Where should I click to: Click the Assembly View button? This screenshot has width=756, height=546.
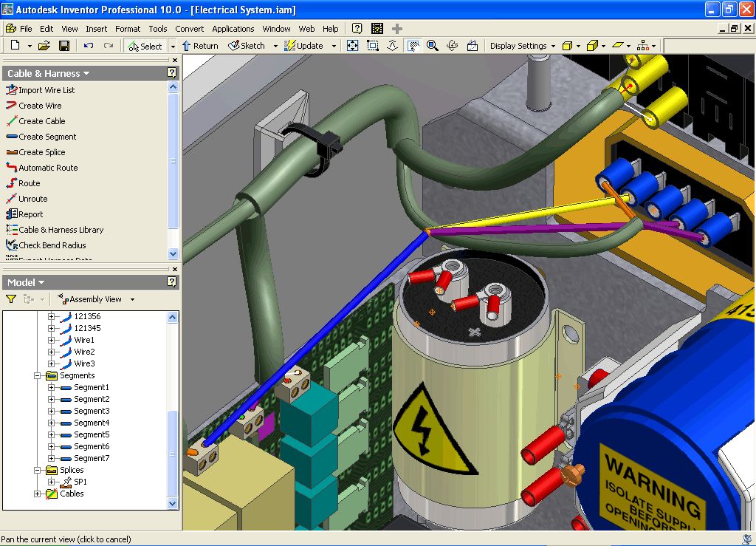pos(89,299)
